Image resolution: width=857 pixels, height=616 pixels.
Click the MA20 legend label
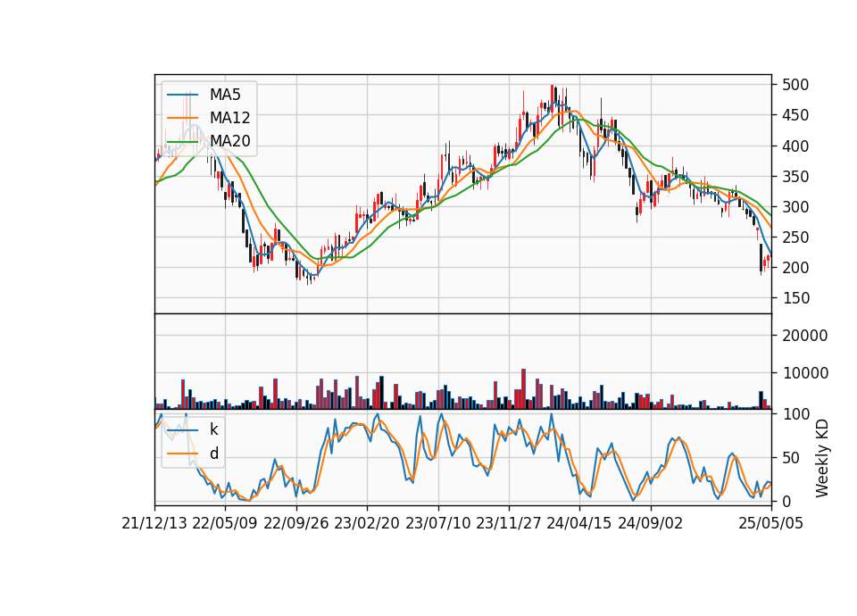[x=229, y=141]
